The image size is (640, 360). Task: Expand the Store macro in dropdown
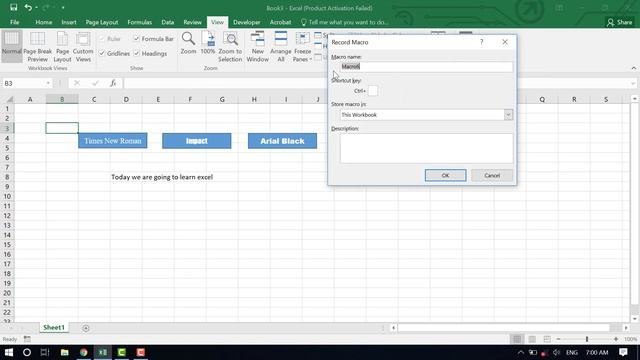(508, 115)
